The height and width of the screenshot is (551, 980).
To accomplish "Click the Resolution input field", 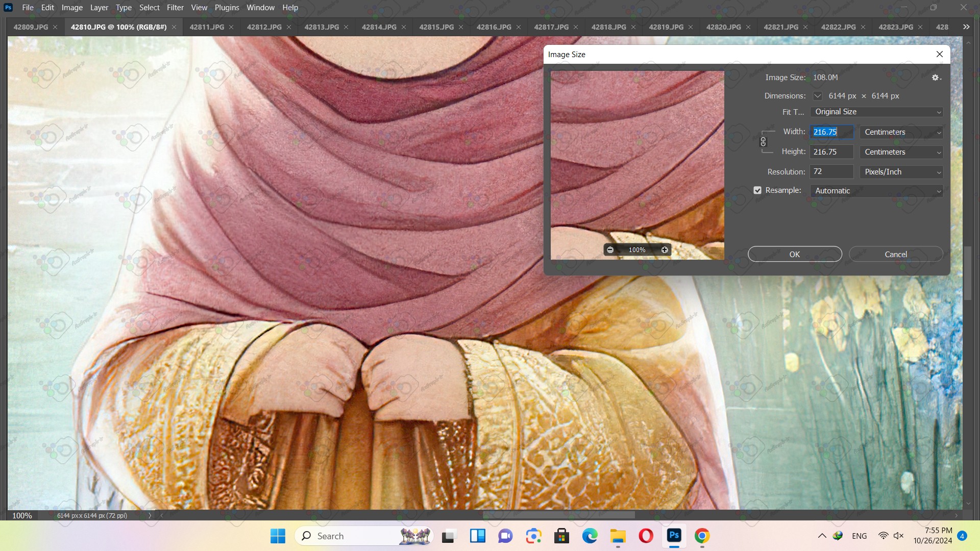I will pyautogui.click(x=831, y=172).
